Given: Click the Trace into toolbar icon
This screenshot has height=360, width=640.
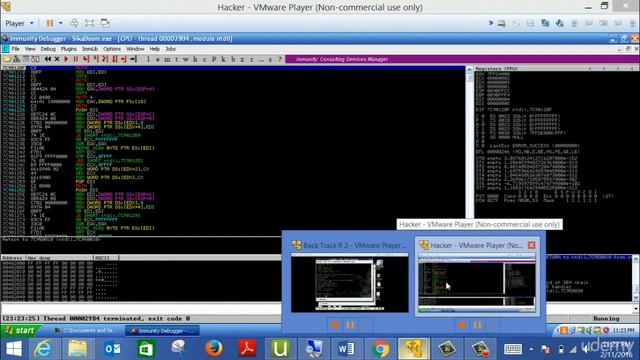Looking at the screenshot, I should 105,59.
